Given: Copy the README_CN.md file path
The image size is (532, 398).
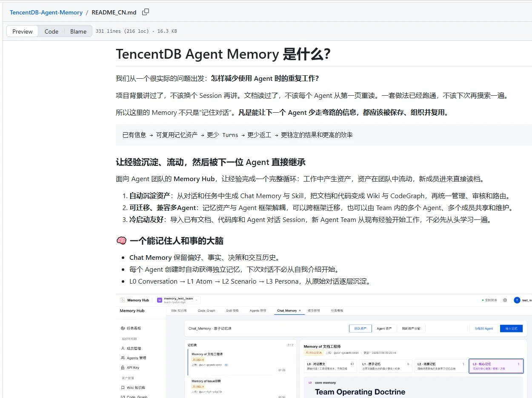Looking at the screenshot, I should click(146, 12).
